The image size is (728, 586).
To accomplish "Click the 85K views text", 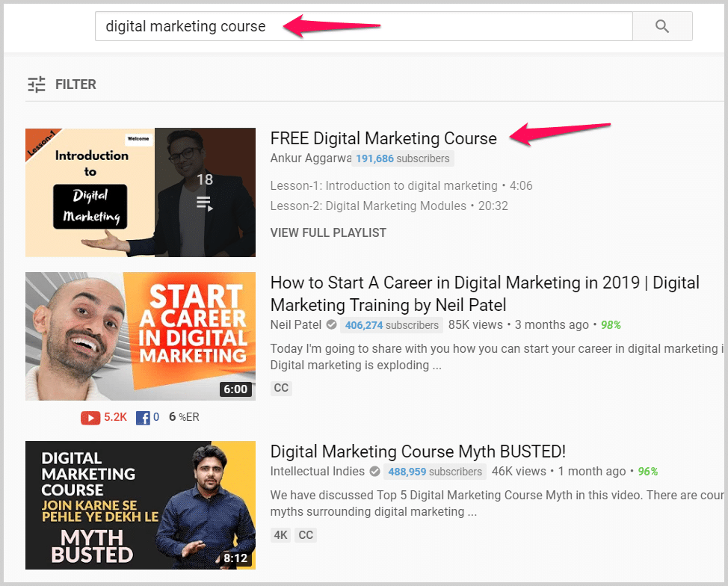I will 475,324.
